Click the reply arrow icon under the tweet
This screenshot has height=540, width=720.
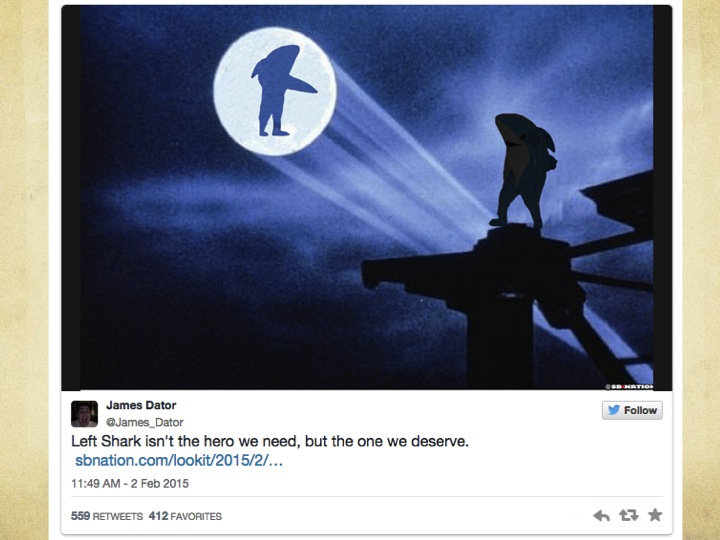(601, 516)
